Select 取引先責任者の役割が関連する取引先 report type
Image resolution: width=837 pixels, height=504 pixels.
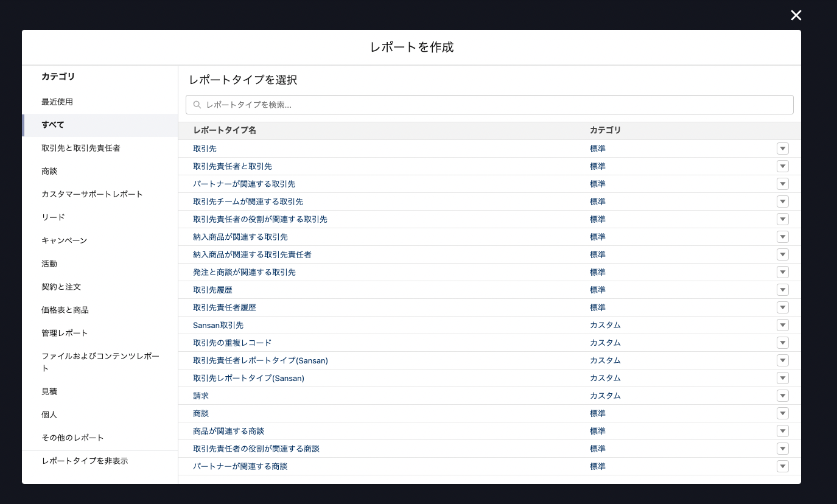coord(260,219)
